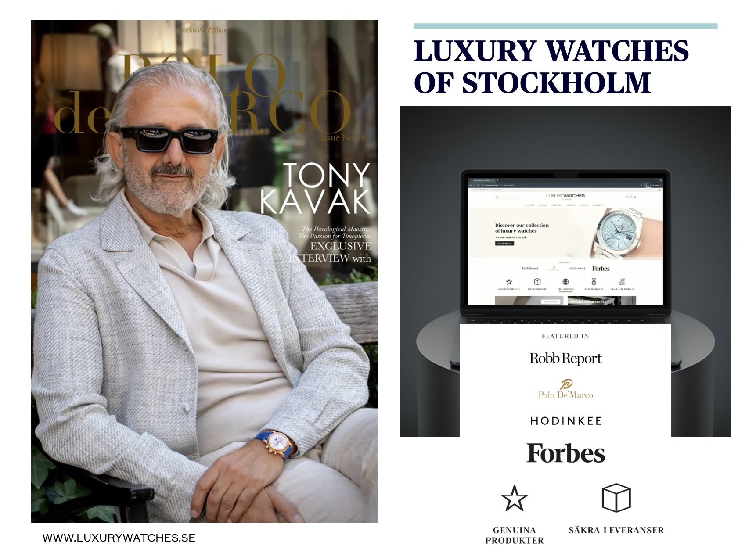756x560 pixels.
Task: Click the black See Our Watches button
Action: click(x=505, y=243)
